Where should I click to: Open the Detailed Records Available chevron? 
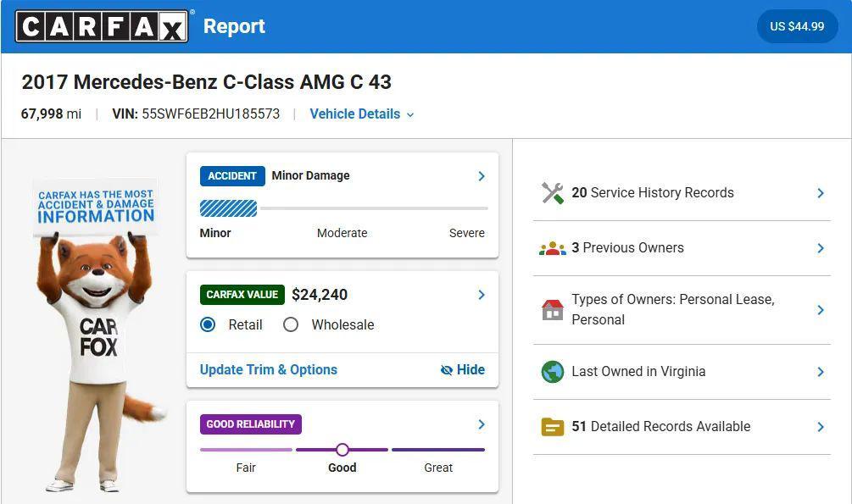click(x=821, y=427)
